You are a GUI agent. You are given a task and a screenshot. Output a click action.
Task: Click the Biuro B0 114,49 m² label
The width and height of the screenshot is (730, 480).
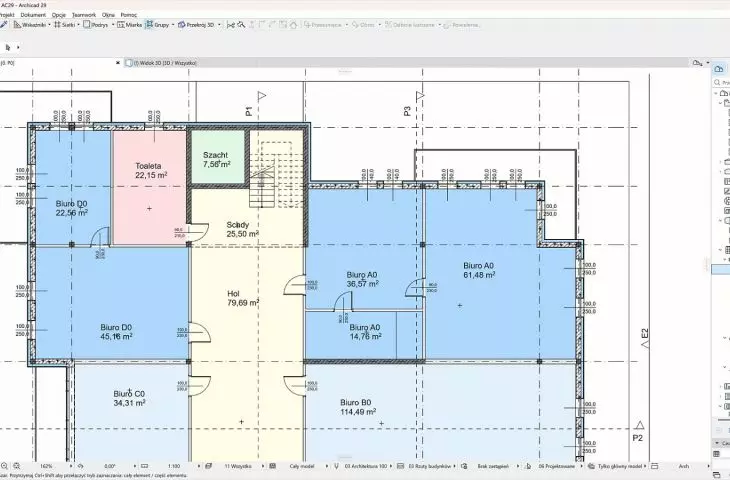pyautogui.click(x=358, y=407)
